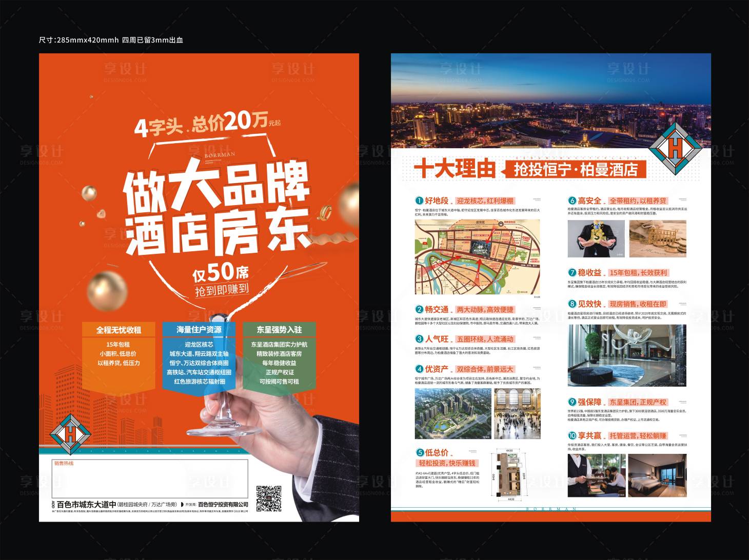Click the 五圈环绕,人流涌动 subtitle tag
The width and height of the screenshot is (749, 560).
[484, 339]
